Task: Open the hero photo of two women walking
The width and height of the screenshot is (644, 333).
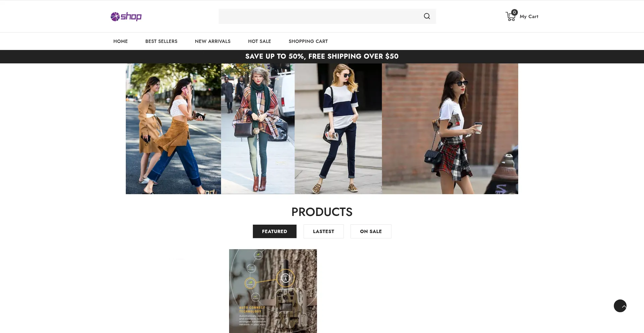Action: (x=173, y=129)
